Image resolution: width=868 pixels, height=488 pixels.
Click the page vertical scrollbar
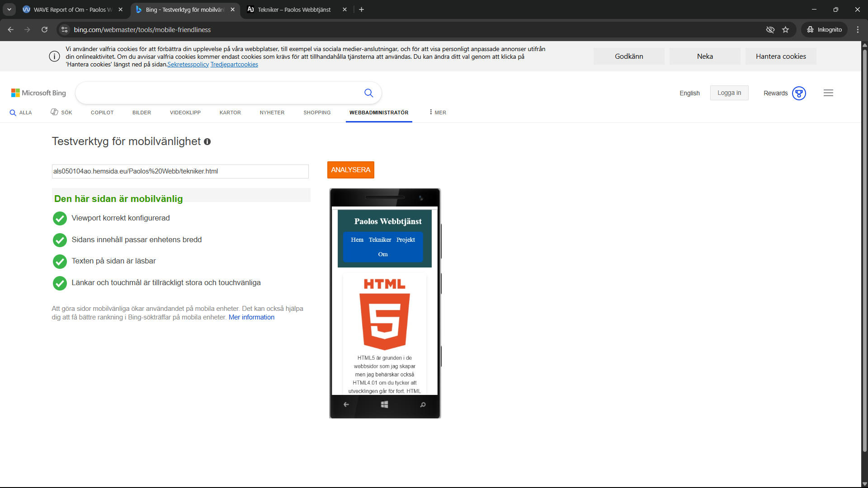pyautogui.click(x=864, y=249)
